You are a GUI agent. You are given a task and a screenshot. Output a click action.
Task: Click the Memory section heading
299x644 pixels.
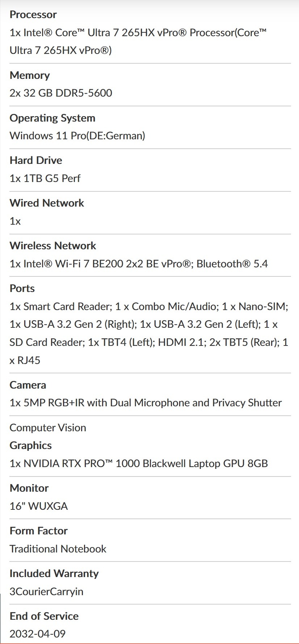coord(29,75)
